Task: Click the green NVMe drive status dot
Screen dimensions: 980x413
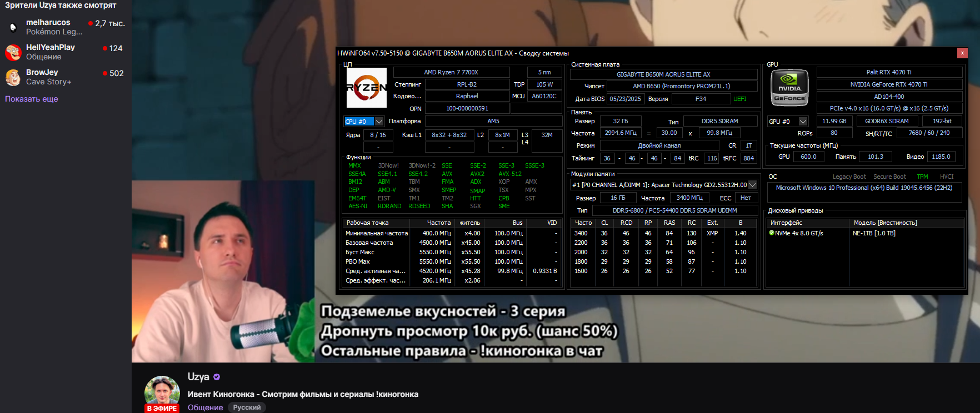Action: tap(772, 233)
